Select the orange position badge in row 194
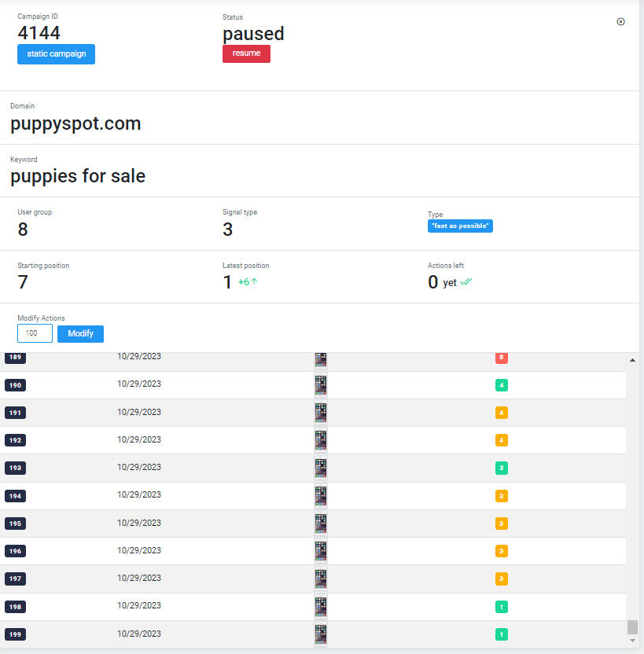 click(x=502, y=496)
